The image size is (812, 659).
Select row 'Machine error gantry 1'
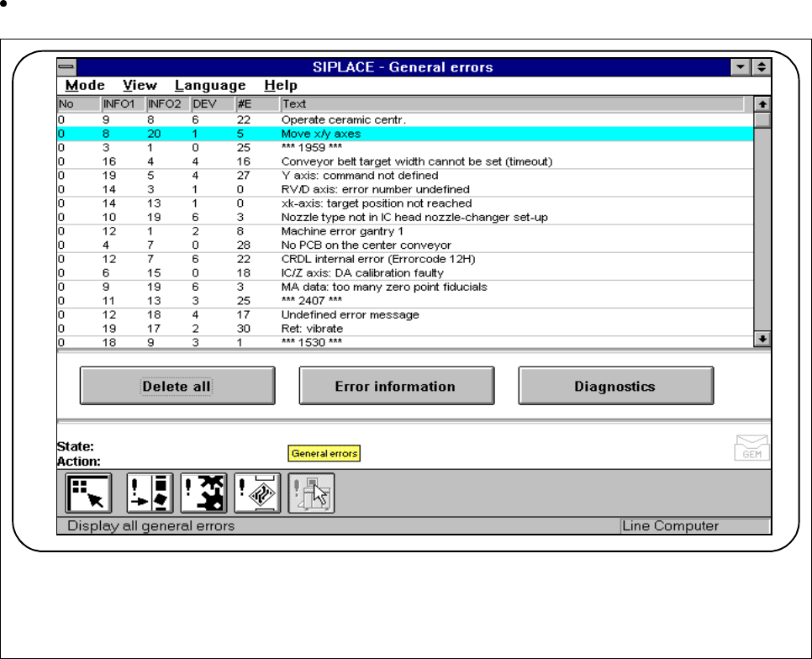point(405,231)
